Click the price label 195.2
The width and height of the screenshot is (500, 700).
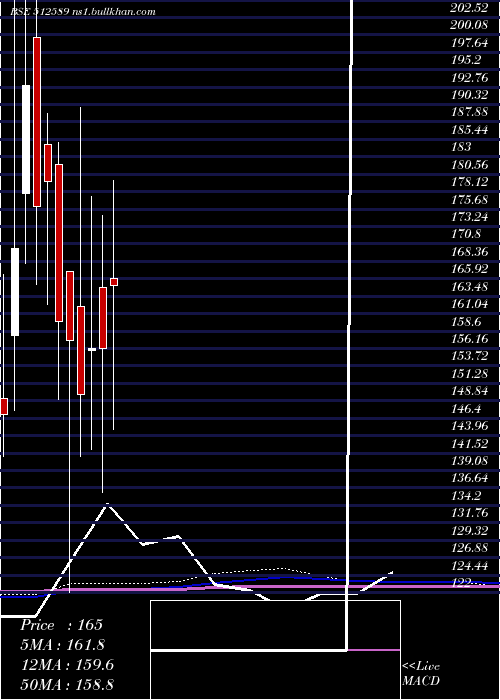pos(465,60)
